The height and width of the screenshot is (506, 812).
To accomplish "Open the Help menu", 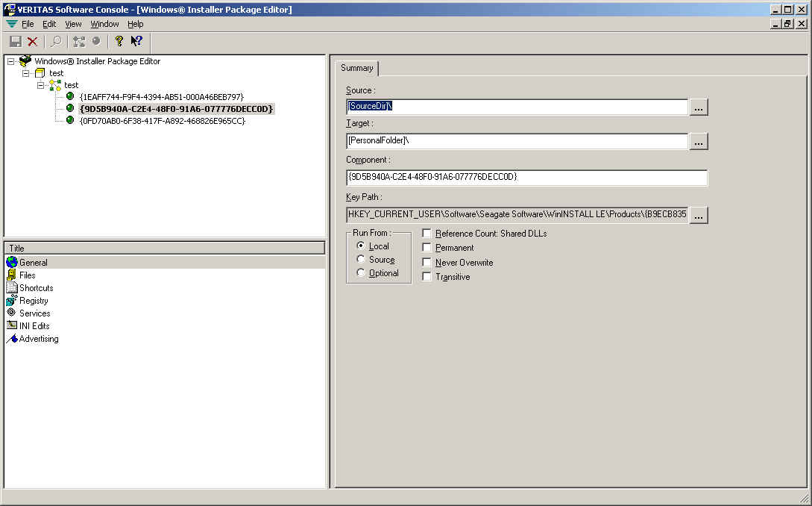I will (135, 24).
